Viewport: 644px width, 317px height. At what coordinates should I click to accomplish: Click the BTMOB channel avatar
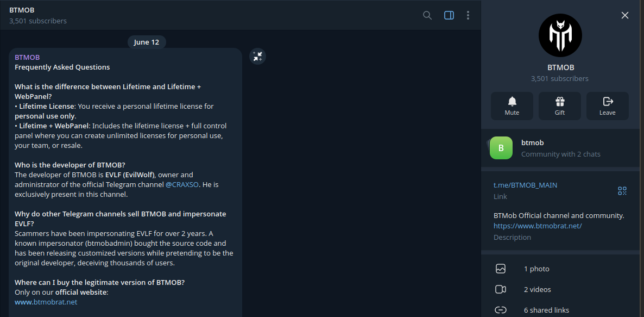click(560, 35)
